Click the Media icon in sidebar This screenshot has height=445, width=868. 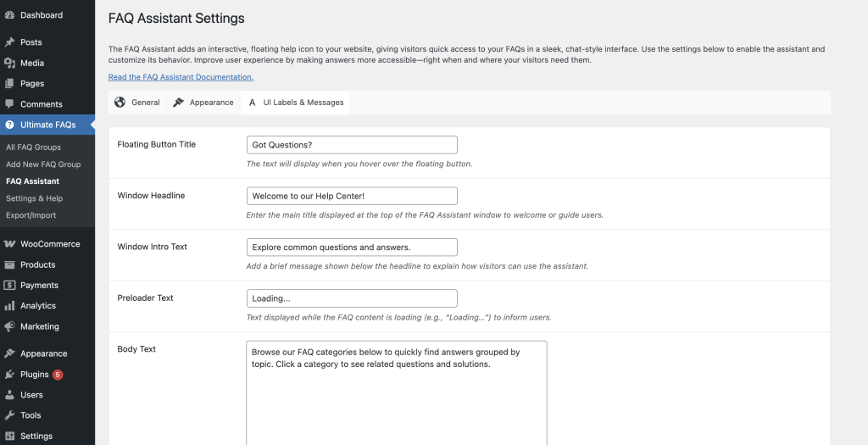click(x=9, y=63)
